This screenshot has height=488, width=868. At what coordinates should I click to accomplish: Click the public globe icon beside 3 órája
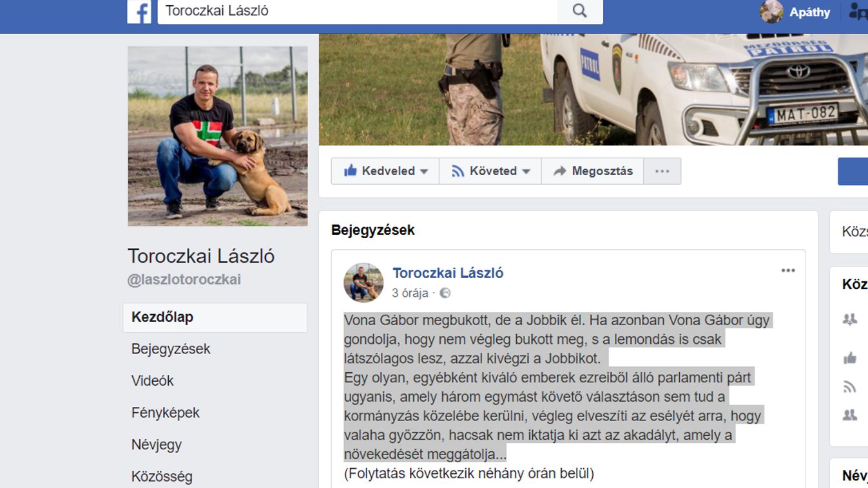[x=445, y=293]
